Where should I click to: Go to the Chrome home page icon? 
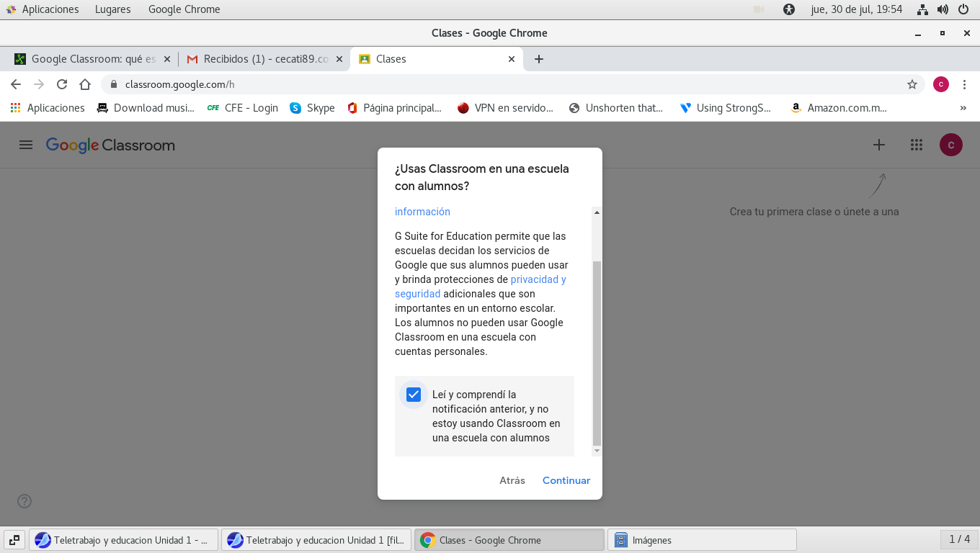85,84
